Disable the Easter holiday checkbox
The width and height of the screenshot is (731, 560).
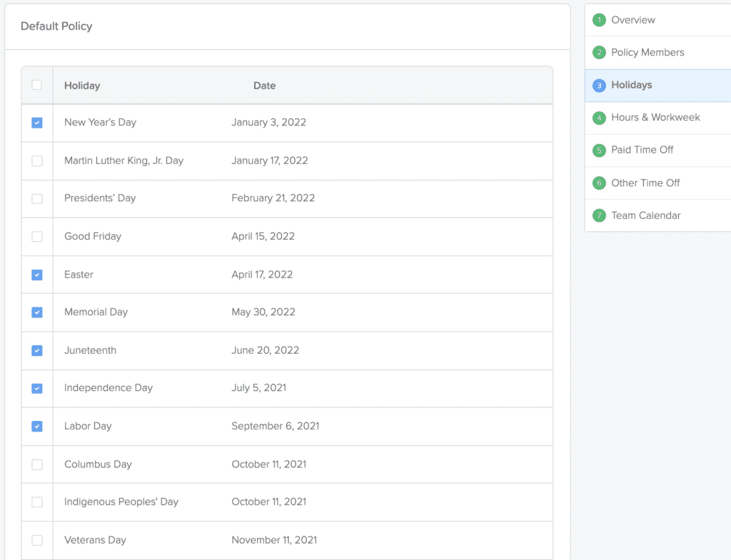coord(36,275)
